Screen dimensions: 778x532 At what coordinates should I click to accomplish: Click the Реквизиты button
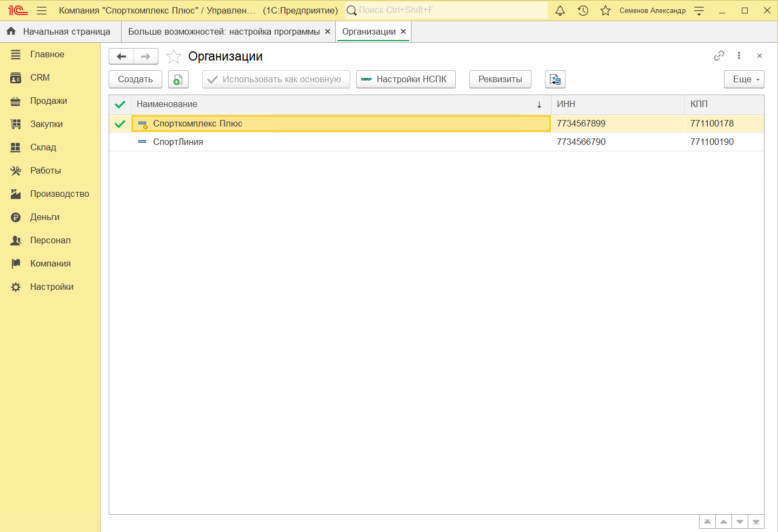click(500, 79)
